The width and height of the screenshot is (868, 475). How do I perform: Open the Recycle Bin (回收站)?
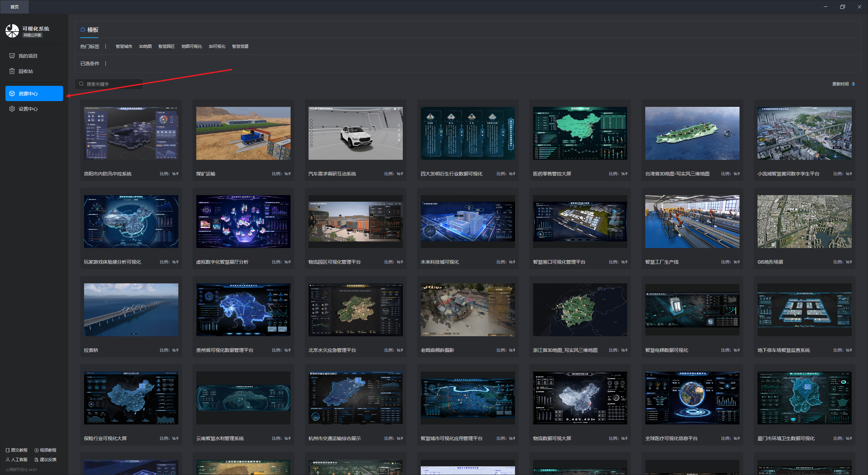25,71
